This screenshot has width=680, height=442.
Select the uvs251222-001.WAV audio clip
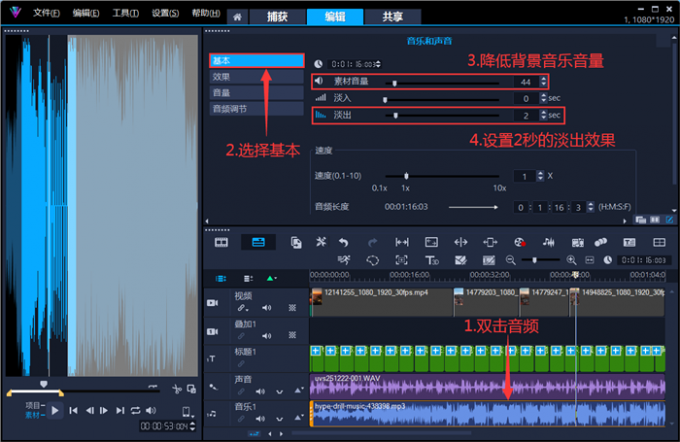(487, 386)
